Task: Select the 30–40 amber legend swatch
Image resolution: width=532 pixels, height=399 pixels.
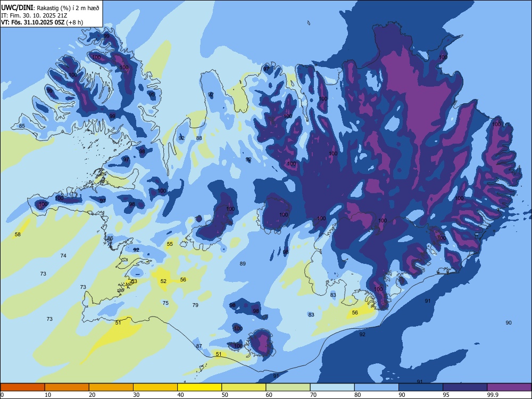Action: pos(155,387)
